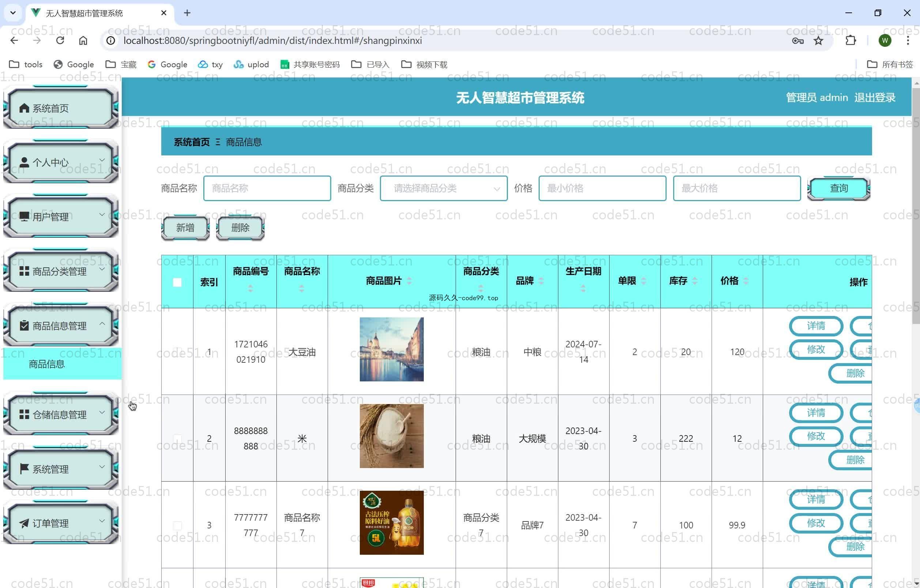The height and width of the screenshot is (588, 920).
Task: Expand 订单管理 sidebar menu
Action: [x=61, y=523]
